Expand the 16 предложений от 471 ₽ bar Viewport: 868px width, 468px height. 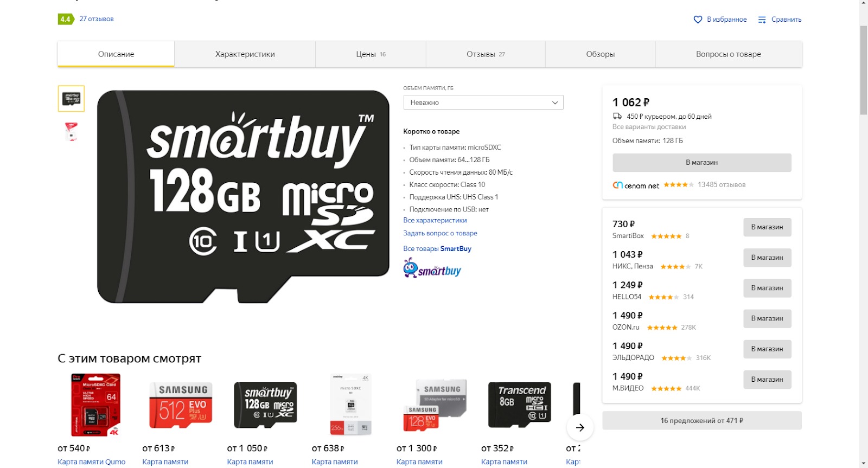point(701,420)
